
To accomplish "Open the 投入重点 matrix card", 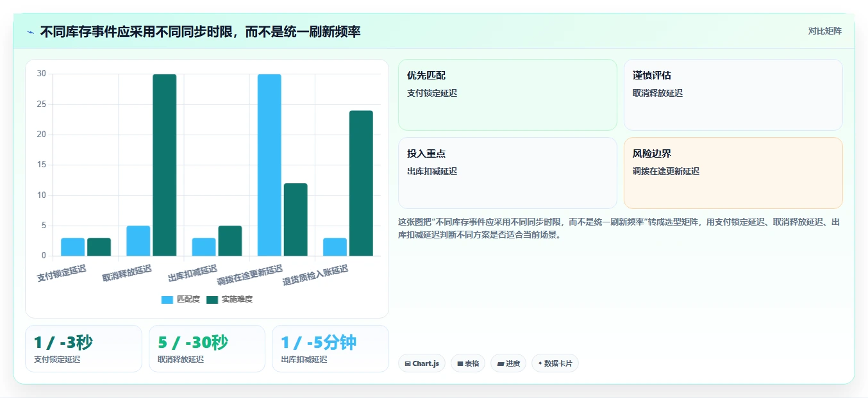I will 507,173.
